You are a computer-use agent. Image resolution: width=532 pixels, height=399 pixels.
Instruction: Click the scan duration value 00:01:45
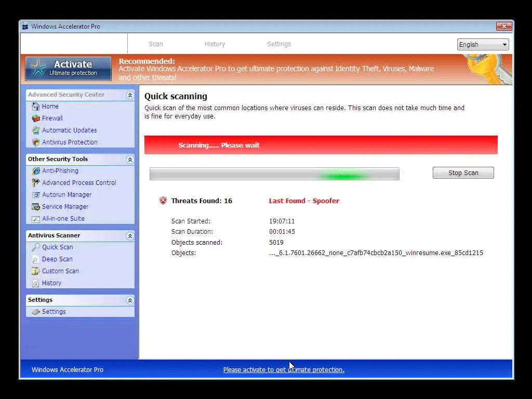pos(282,232)
